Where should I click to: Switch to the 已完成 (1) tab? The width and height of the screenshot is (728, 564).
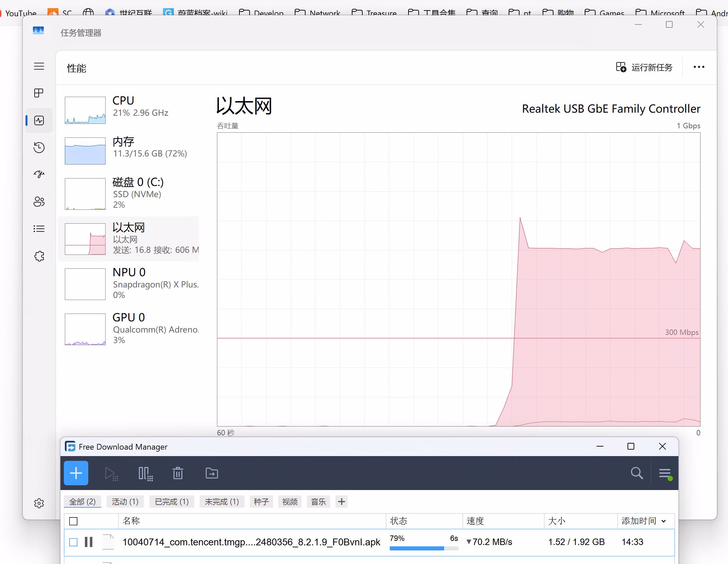click(171, 502)
